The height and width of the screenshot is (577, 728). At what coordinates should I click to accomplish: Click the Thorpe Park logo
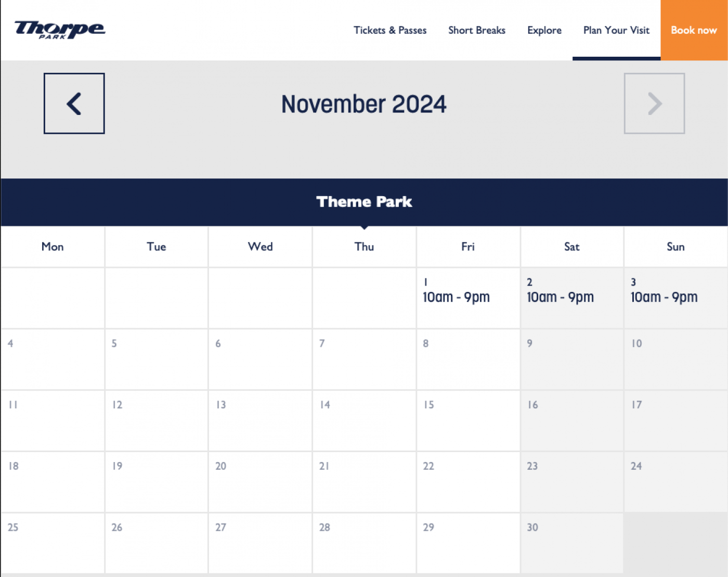pyautogui.click(x=60, y=30)
